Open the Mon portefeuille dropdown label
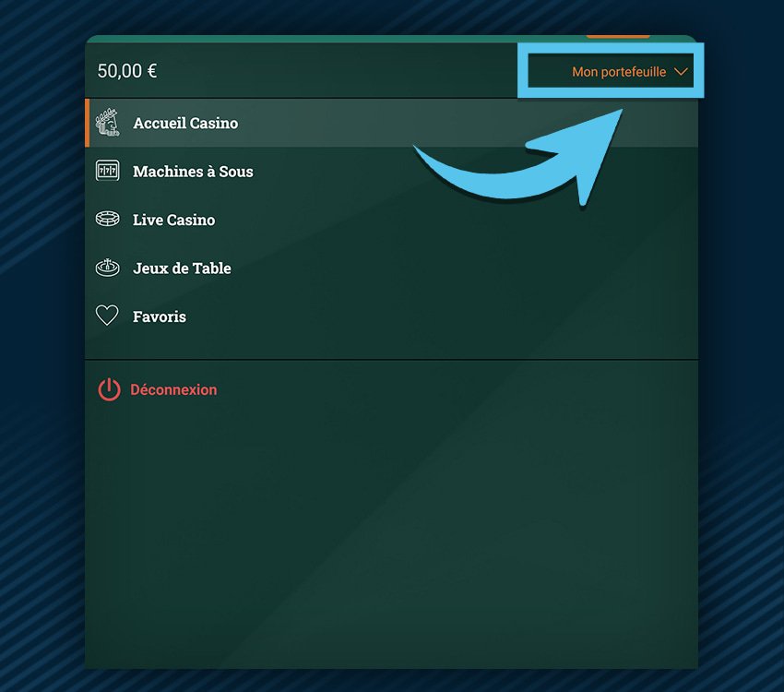This screenshot has width=784, height=692. pyautogui.click(x=618, y=72)
